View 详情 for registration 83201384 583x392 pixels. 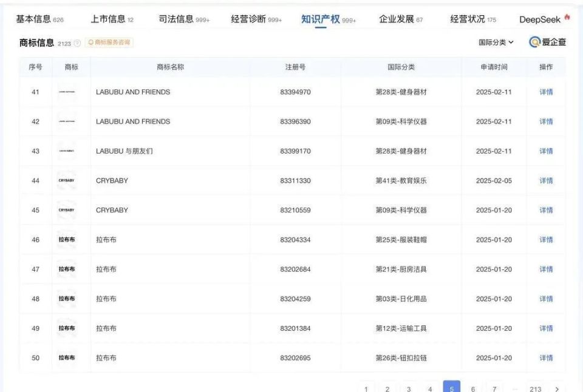tap(546, 328)
